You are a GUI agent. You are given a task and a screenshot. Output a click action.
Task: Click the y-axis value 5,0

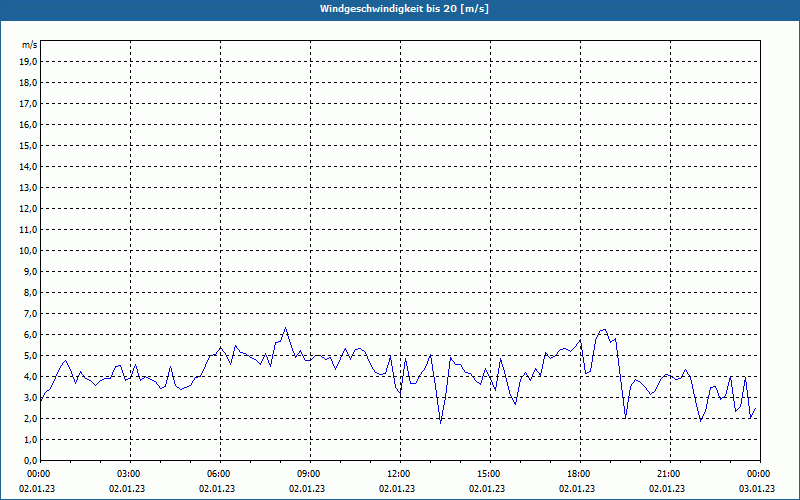[x=30, y=355]
